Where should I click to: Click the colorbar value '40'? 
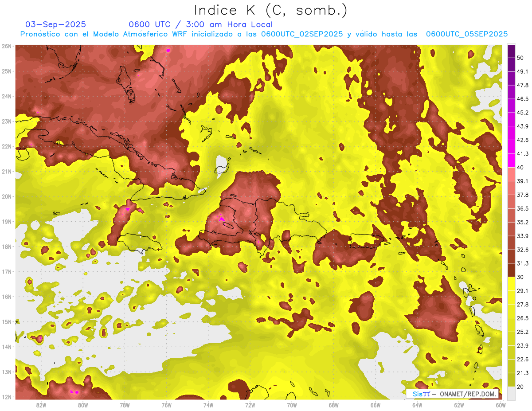click(x=520, y=167)
